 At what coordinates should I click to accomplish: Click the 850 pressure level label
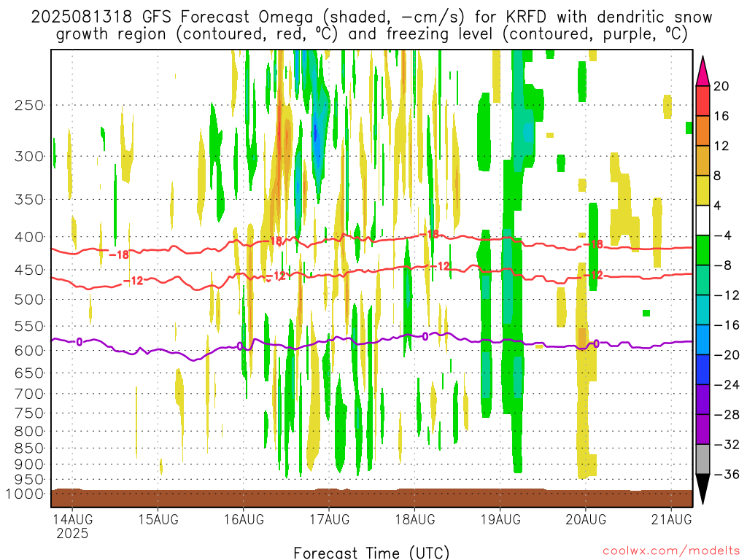[x=29, y=448]
